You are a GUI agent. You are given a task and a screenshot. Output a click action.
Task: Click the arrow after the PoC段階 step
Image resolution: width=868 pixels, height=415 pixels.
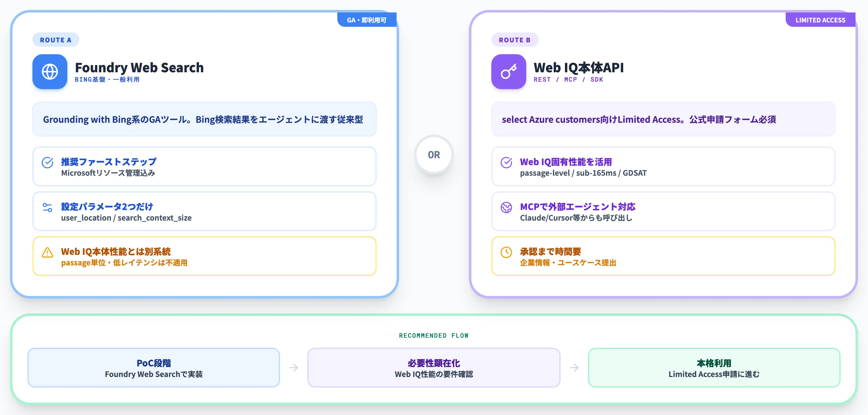point(294,368)
